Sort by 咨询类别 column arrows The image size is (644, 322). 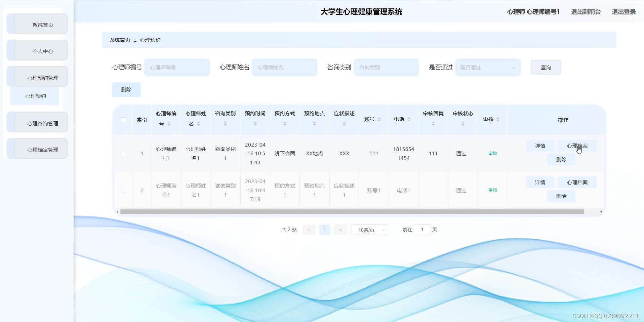225,124
